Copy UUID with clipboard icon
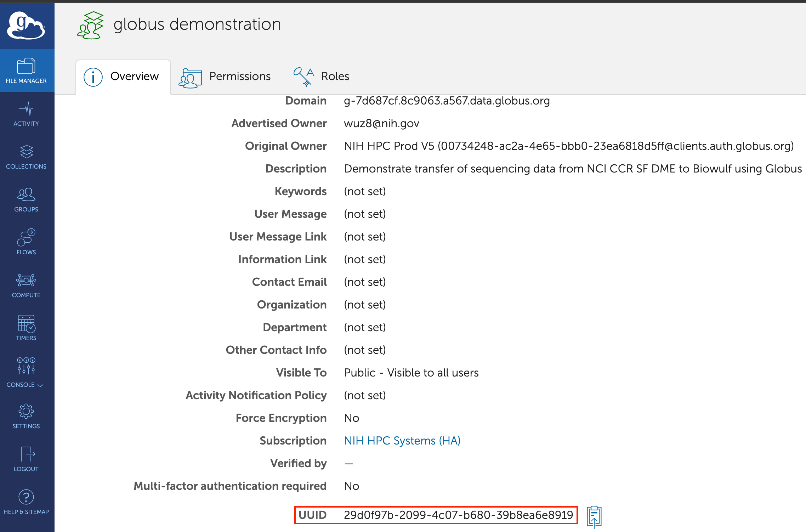The height and width of the screenshot is (532, 806). (x=594, y=516)
